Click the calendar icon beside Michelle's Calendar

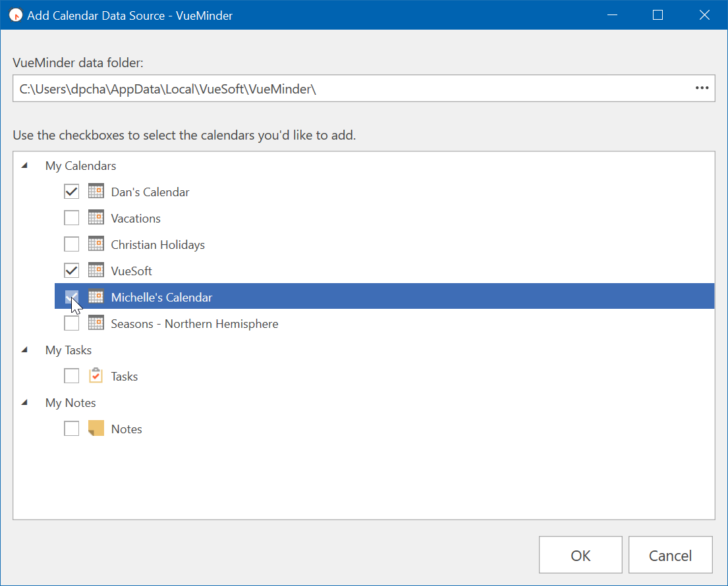pyautogui.click(x=96, y=296)
